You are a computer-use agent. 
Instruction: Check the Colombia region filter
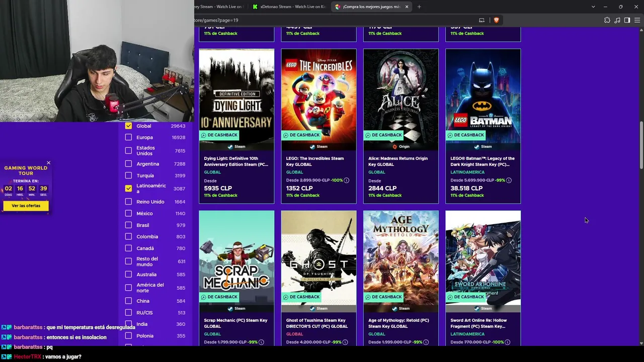pyautogui.click(x=128, y=236)
